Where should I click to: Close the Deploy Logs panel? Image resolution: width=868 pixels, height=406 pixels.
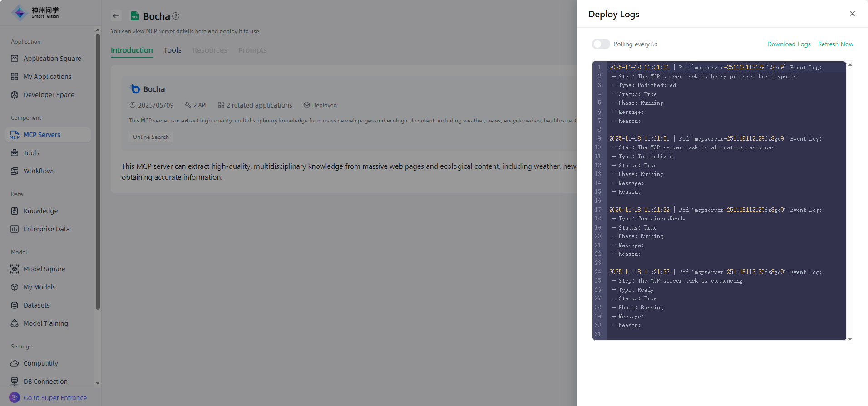852,14
